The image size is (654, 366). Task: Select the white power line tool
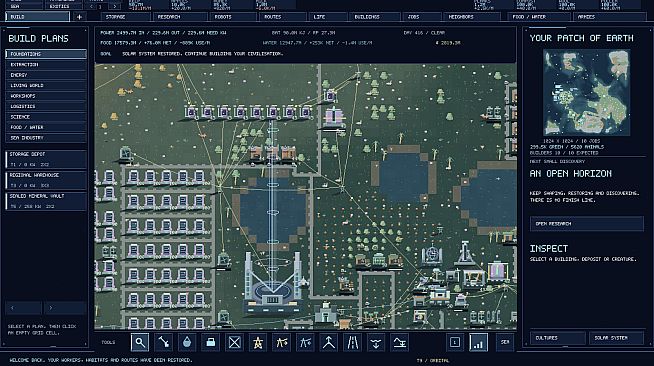click(305, 343)
